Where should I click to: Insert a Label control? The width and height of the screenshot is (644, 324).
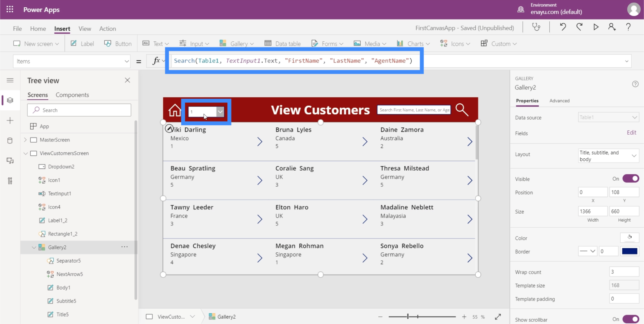(x=82, y=44)
